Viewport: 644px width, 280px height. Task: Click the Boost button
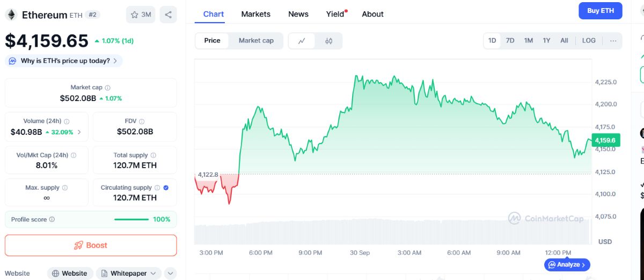(x=91, y=245)
